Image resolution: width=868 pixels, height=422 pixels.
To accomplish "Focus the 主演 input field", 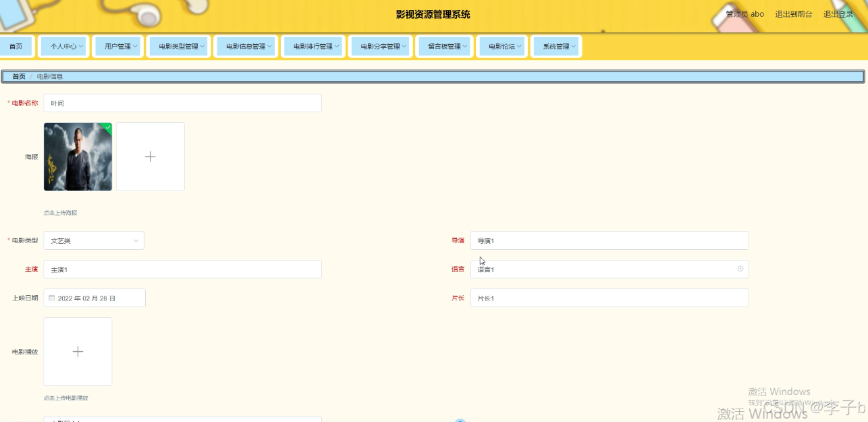I will [x=182, y=269].
